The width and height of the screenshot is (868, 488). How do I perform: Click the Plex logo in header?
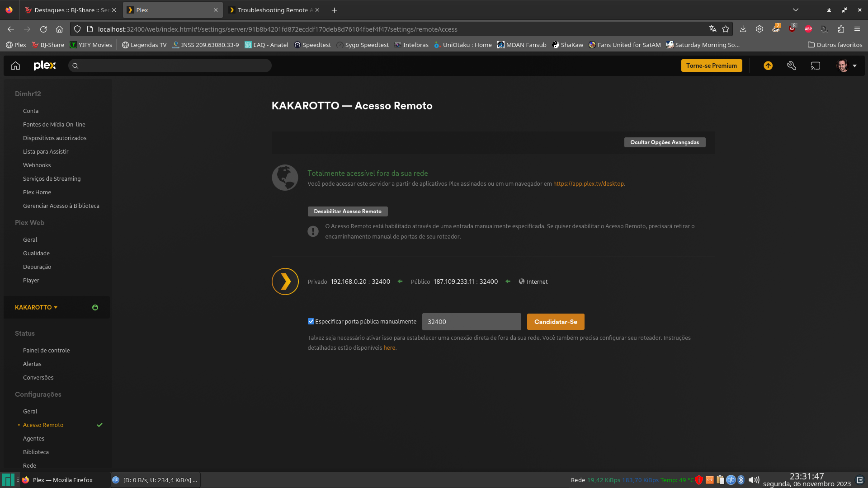click(x=45, y=66)
